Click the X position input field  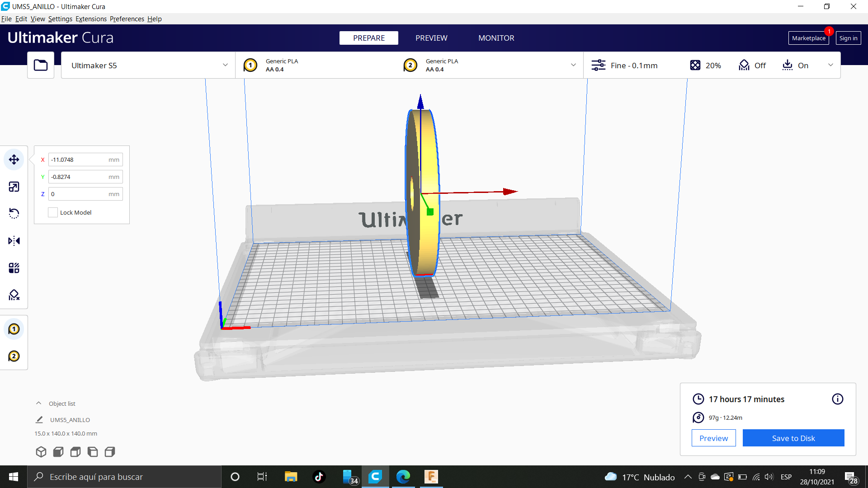(79, 160)
